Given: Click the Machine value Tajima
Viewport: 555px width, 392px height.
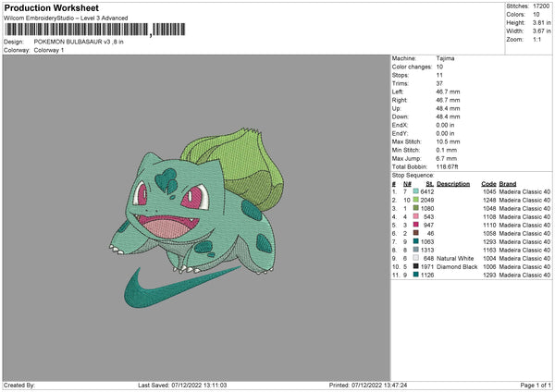Looking at the screenshot, I should click(x=445, y=58).
